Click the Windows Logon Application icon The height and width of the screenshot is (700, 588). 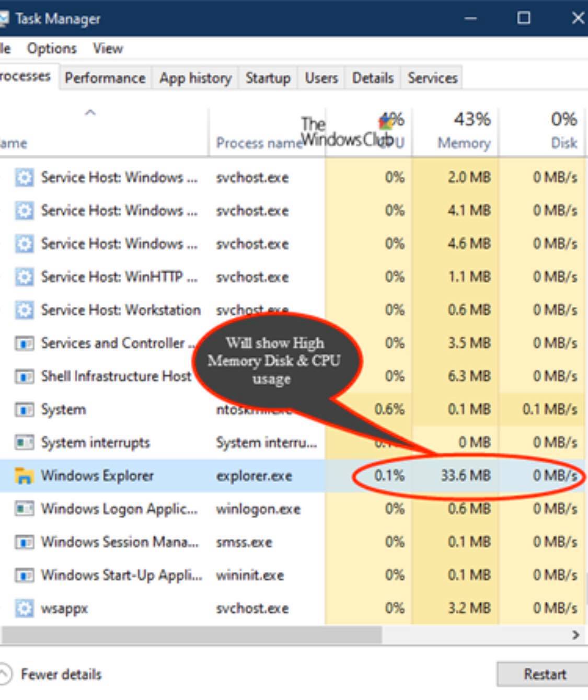(x=24, y=509)
